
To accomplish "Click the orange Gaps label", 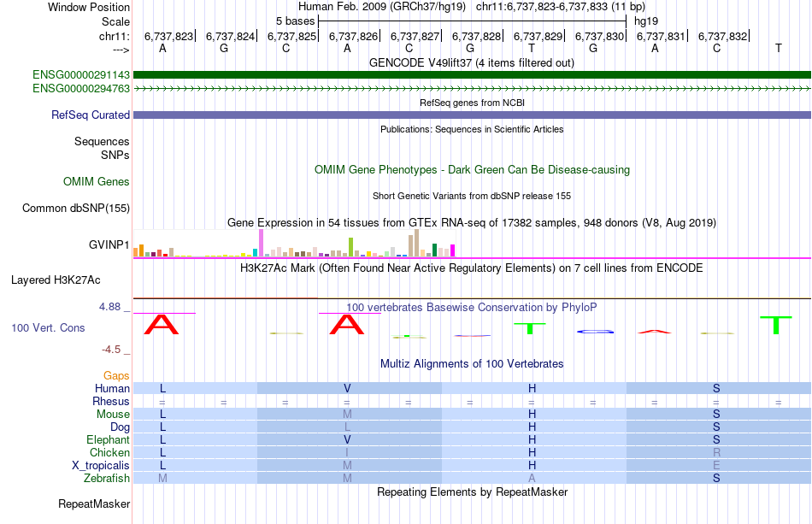I will point(116,375).
